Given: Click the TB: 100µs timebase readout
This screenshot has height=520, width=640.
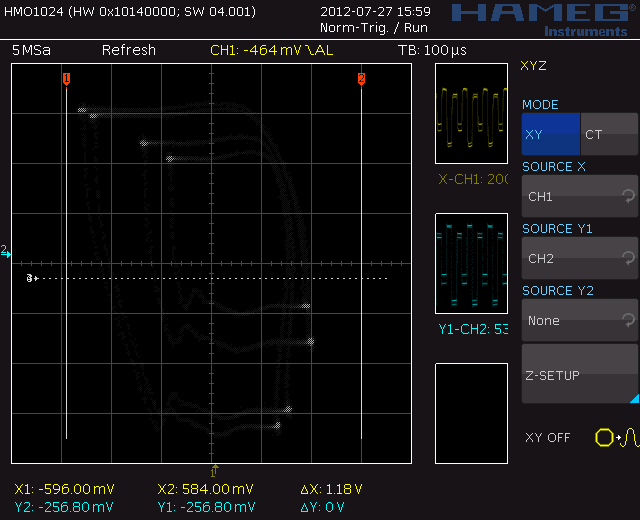Looking at the screenshot, I should [x=432, y=50].
